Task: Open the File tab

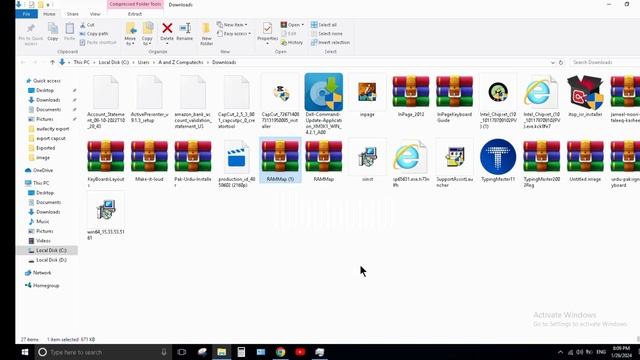Action: tap(27, 14)
